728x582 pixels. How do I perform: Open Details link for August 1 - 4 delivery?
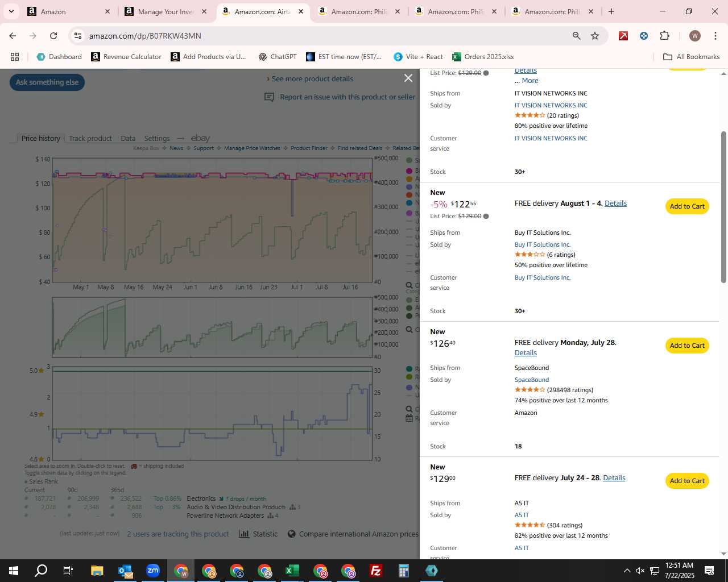point(615,203)
